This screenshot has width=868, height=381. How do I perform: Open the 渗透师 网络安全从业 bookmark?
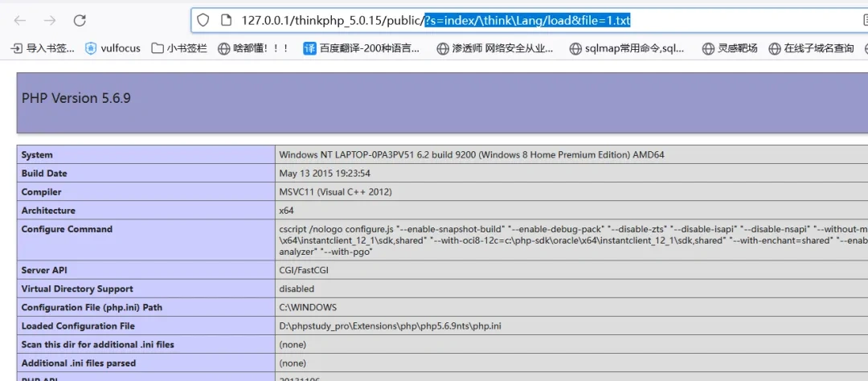[x=495, y=49]
